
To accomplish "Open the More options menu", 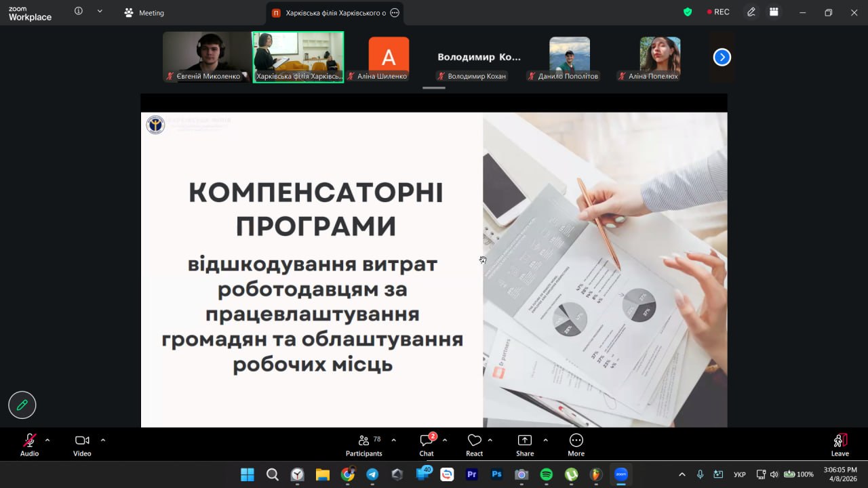I will pos(576,444).
